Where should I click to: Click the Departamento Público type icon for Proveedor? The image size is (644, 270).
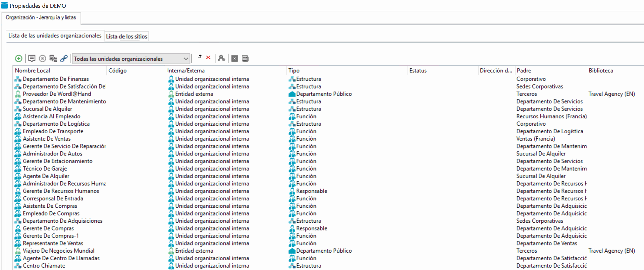[x=292, y=94]
